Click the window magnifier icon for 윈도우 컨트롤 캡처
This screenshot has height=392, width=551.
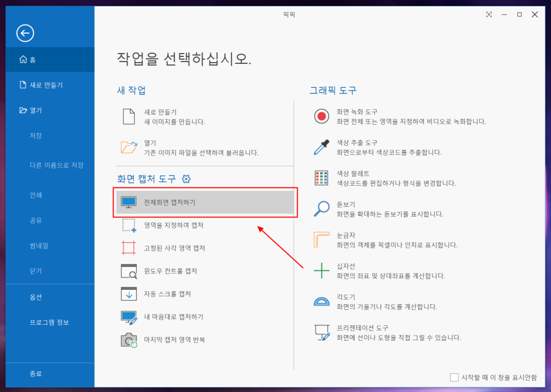(x=128, y=271)
